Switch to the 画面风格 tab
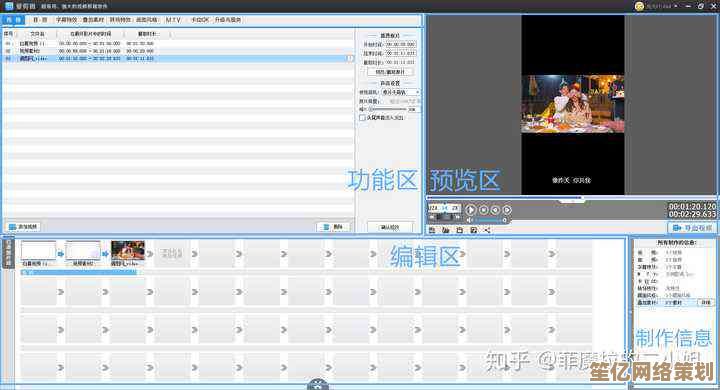The height and width of the screenshot is (390, 720). pyautogui.click(x=146, y=20)
